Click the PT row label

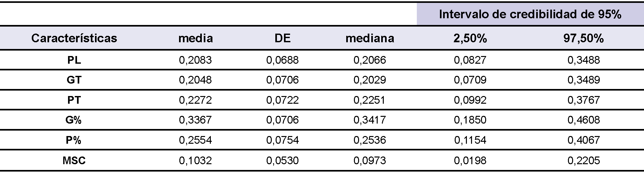tap(74, 100)
